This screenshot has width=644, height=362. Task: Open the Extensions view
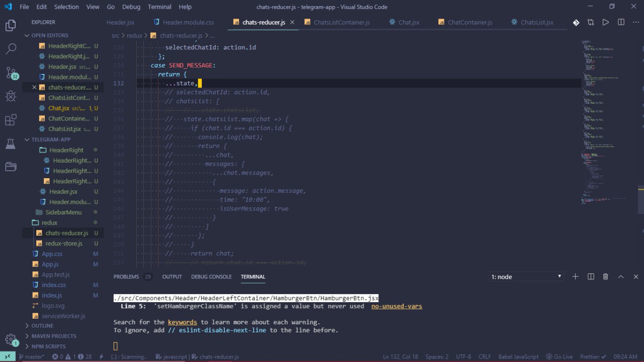tap(11, 120)
